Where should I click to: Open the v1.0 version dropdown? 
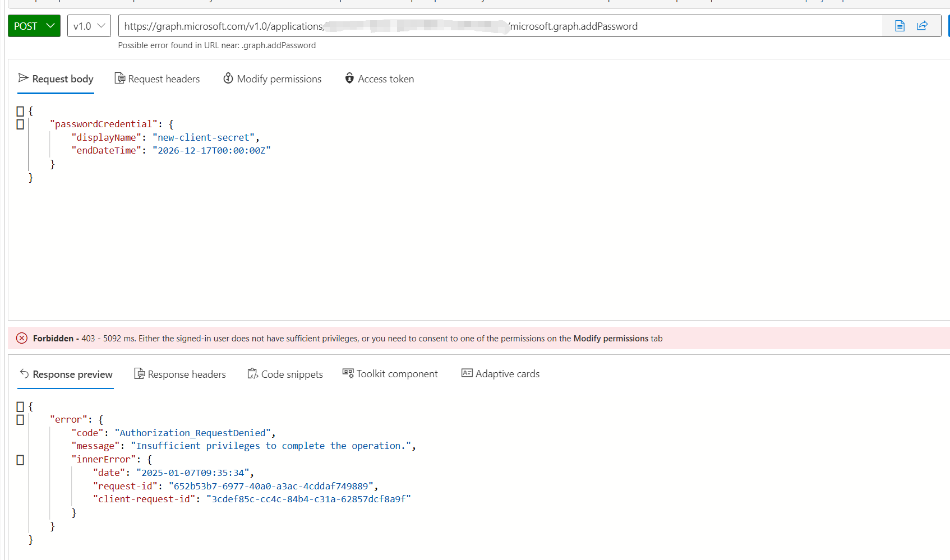pyautogui.click(x=89, y=26)
